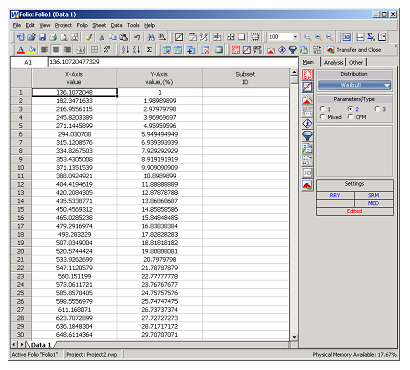Image resolution: width=410 pixels, height=370 pixels.
Task: Click the left alignment icon
Action: point(44,50)
